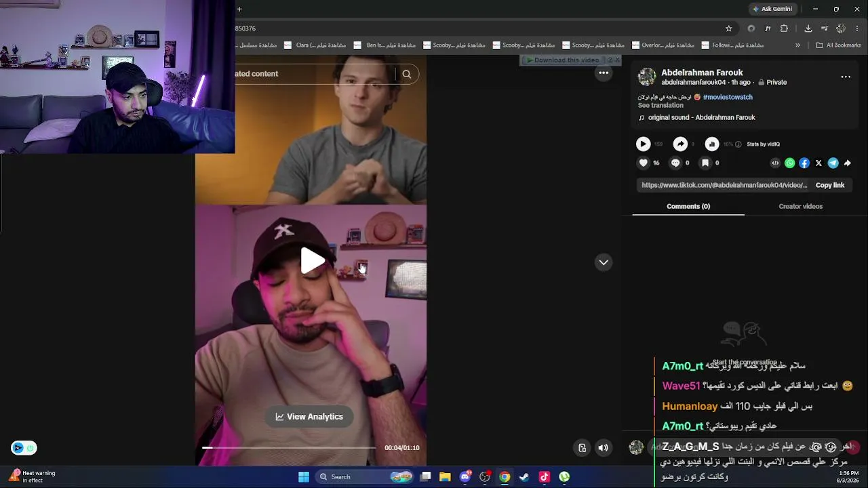Click the picture-in-picture icon beside volume
Viewport: 868px width, 488px height.
tap(582, 447)
